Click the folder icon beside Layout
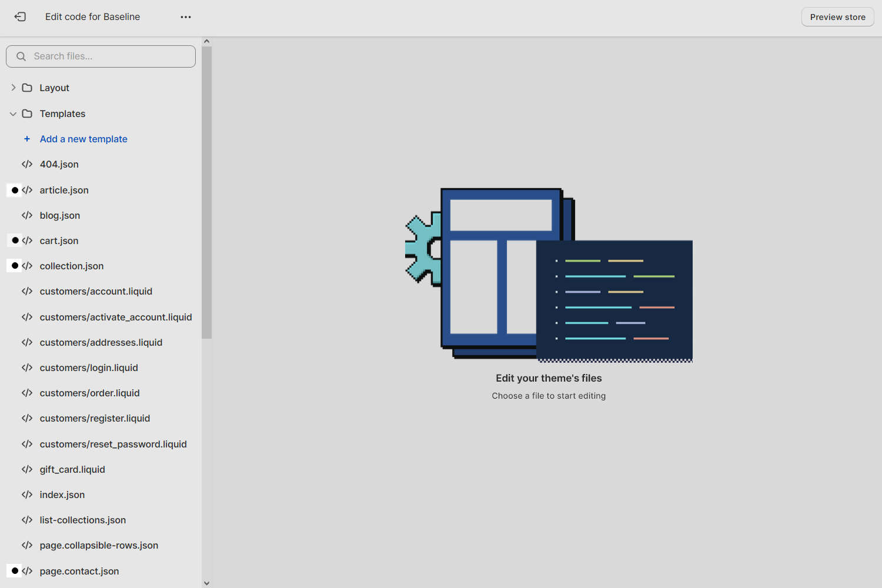 [27, 87]
